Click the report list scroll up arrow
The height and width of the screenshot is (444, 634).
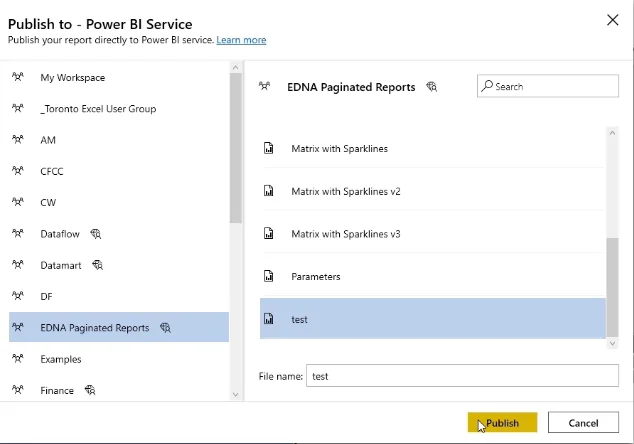click(x=612, y=133)
